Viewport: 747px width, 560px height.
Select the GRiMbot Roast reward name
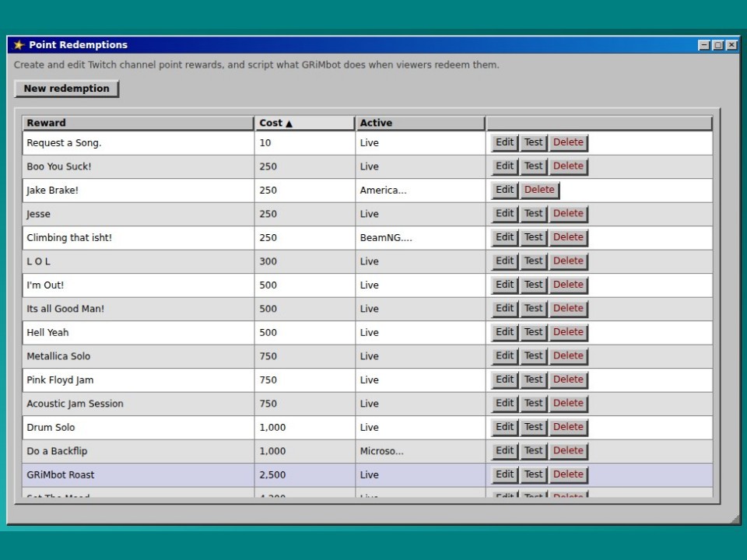click(x=61, y=474)
